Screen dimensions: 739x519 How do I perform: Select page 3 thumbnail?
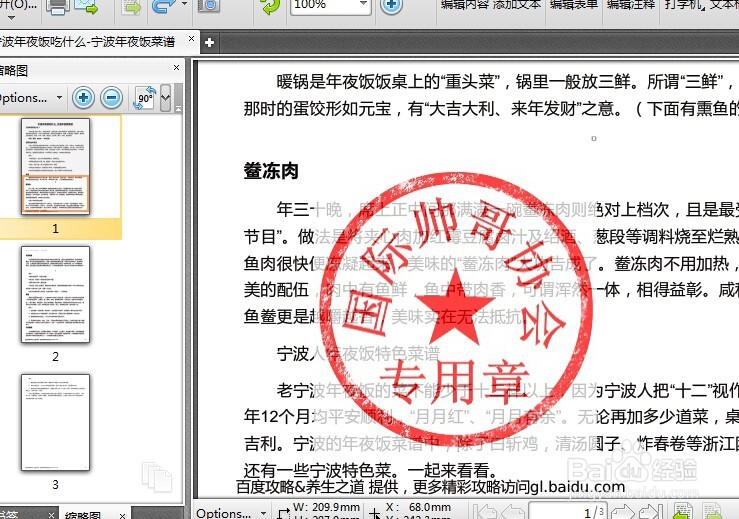(x=55, y=422)
